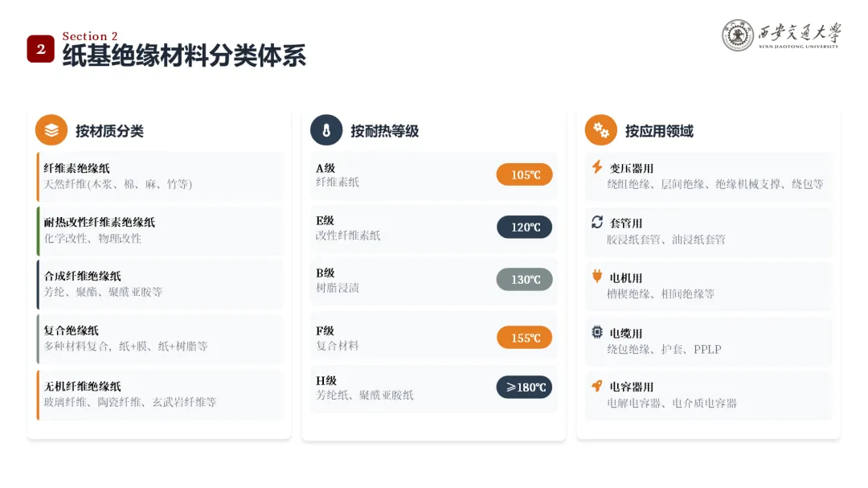
Task: Click the chip icon for 电缆用
Action: tap(596, 332)
